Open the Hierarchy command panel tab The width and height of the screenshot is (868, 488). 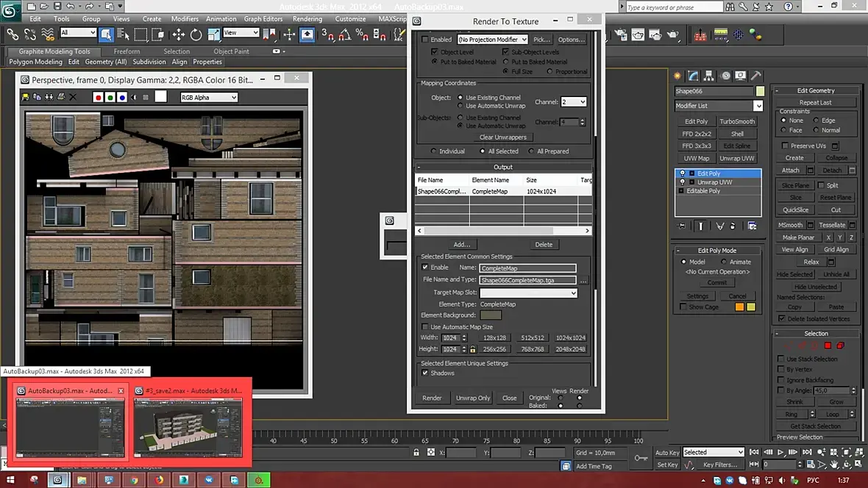point(709,76)
